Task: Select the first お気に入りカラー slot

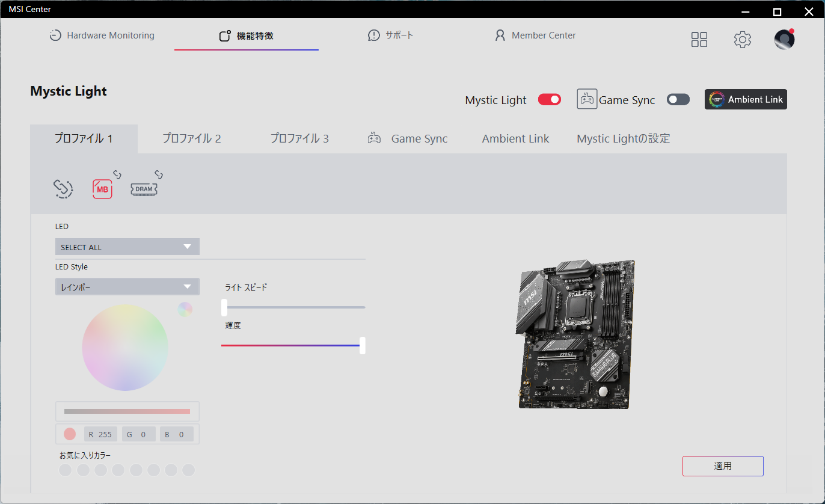Action: point(66,470)
